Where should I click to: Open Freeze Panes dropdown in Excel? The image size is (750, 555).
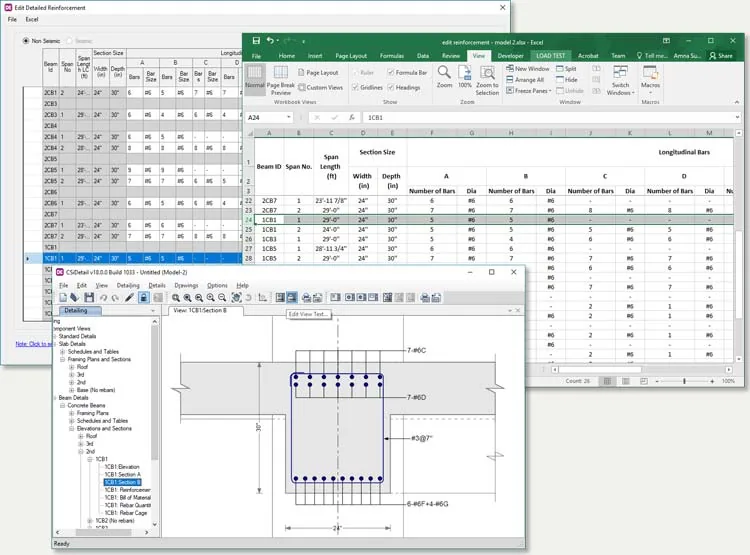point(529,91)
